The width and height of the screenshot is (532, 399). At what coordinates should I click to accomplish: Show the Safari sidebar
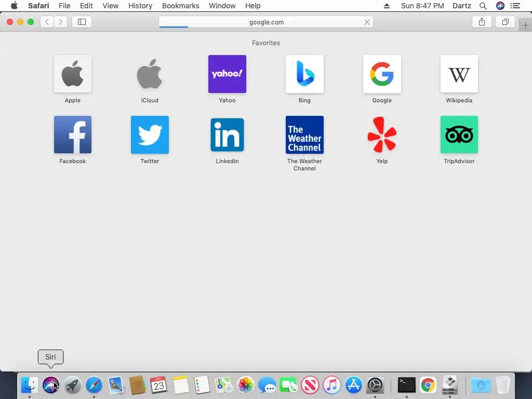tap(82, 22)
